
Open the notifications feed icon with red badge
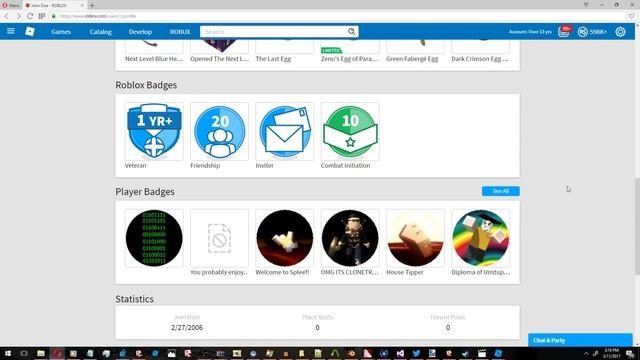click(564, 32)
